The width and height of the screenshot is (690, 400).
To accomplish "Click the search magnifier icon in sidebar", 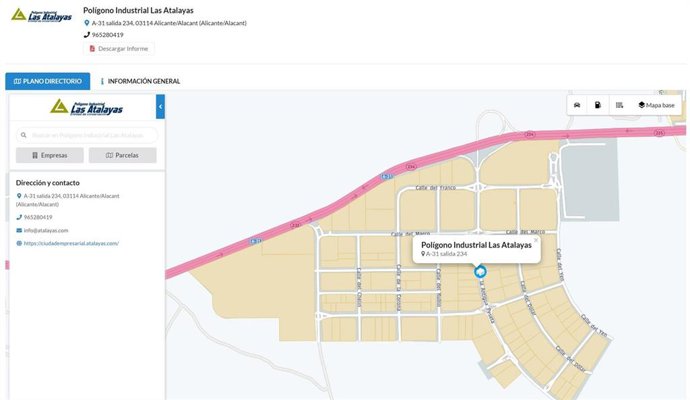I will click(x=24, y=135).
